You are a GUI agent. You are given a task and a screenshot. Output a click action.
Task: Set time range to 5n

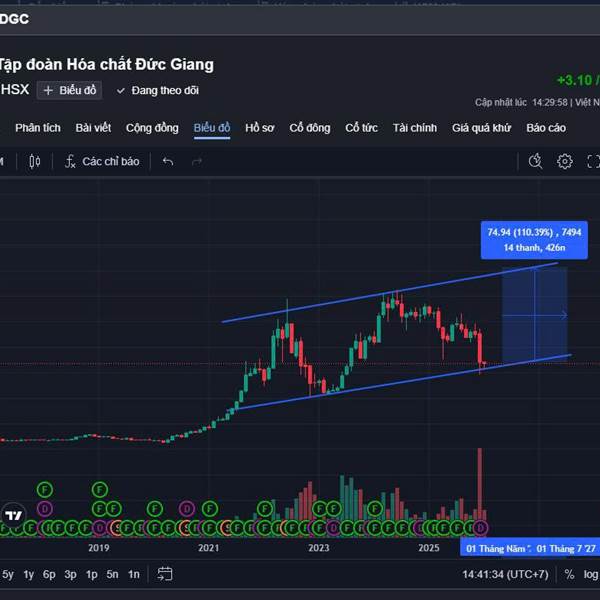[112, 574]
